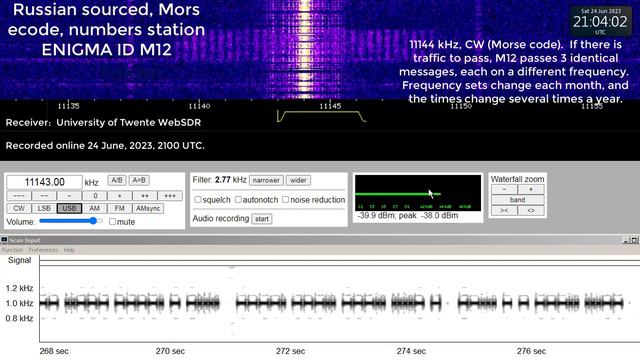The width and height of the screenshot is (640, 360).
Task: Select the FM demodulation mode
Action: tap(120, 208)
